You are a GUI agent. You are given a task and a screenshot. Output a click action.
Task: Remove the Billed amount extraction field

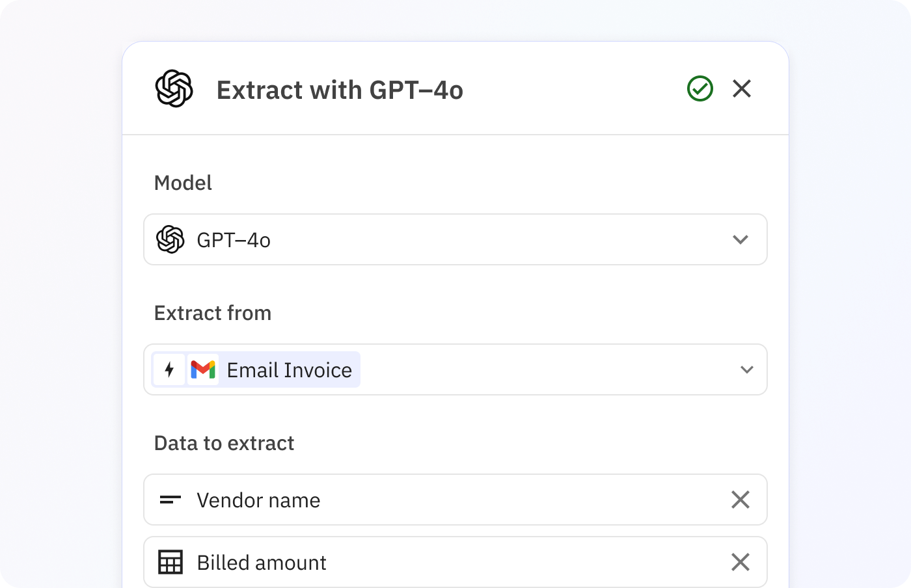[x=741, y=562]
